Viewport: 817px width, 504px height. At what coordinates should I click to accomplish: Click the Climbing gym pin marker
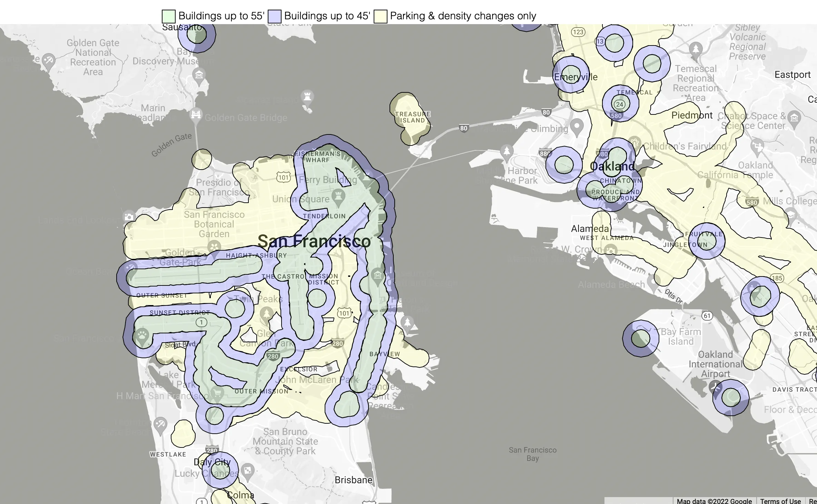pos(577,126)
